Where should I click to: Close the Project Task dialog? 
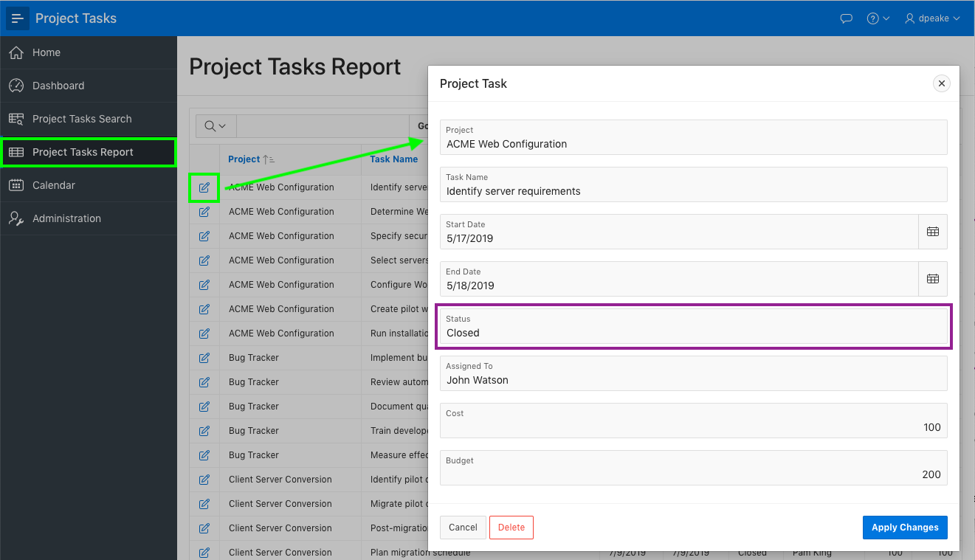(941, 84)
